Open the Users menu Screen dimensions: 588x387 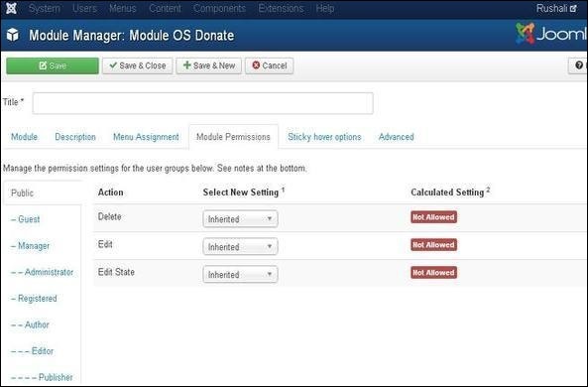pos(84,8)
